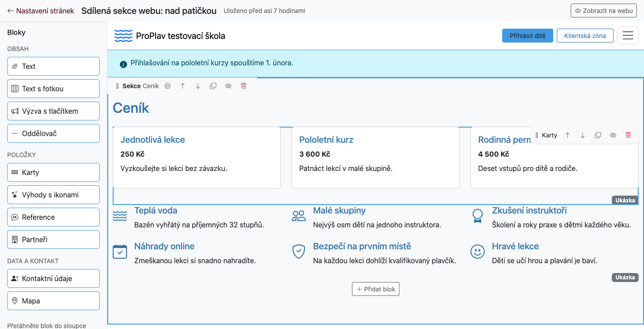Add the Reference block

click(53, 217)
